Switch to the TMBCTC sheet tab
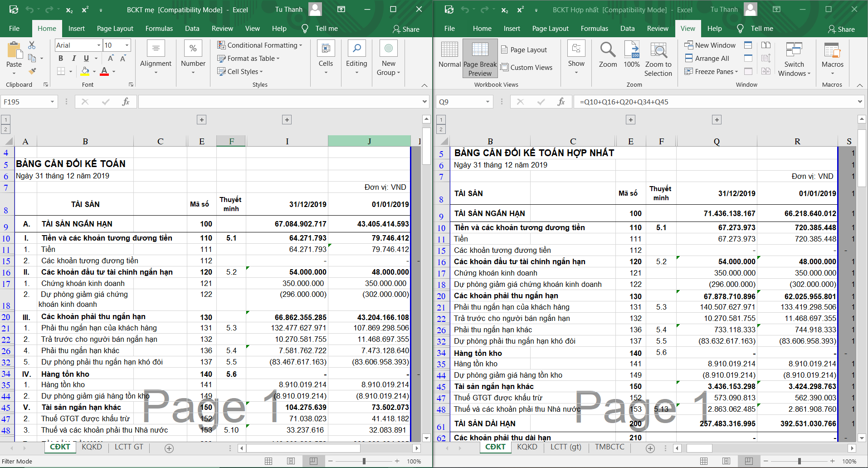 609,447
